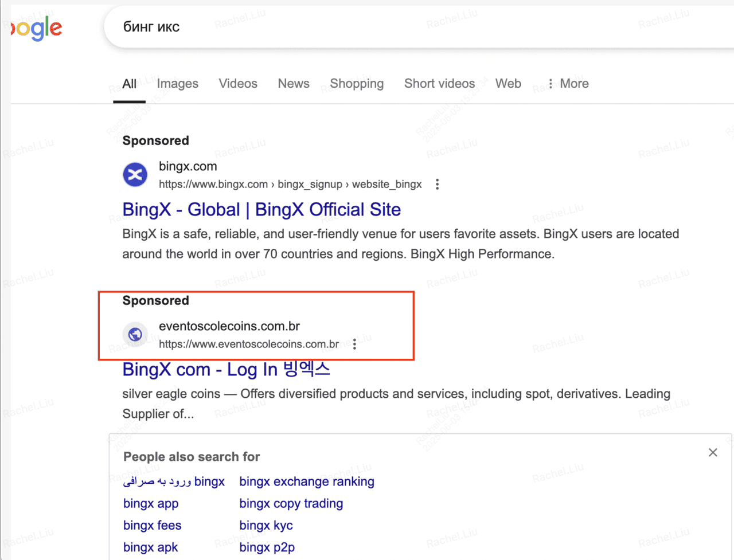Open three-dot menu beside bingx.com URL

pos(438,185)
